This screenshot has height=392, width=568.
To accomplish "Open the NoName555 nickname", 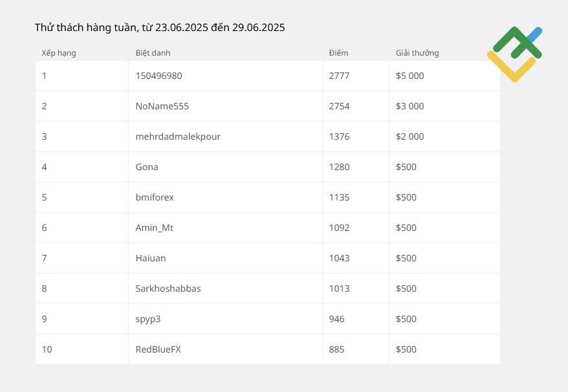I will tap(162, 106).
